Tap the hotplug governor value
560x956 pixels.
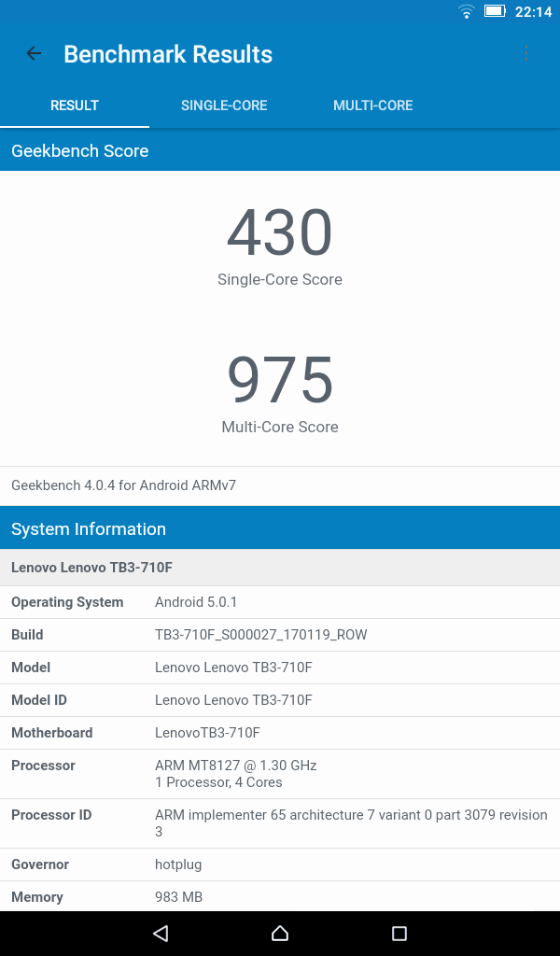pos(178,865)
